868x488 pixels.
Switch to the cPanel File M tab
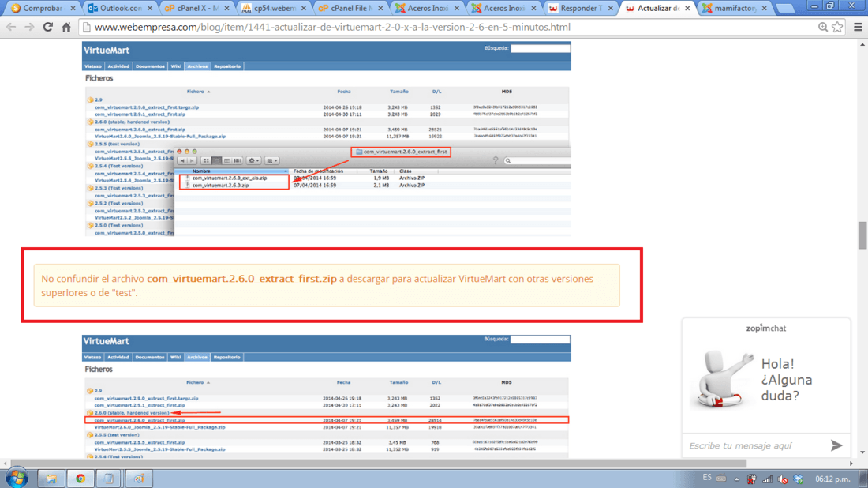pos(348,9)
